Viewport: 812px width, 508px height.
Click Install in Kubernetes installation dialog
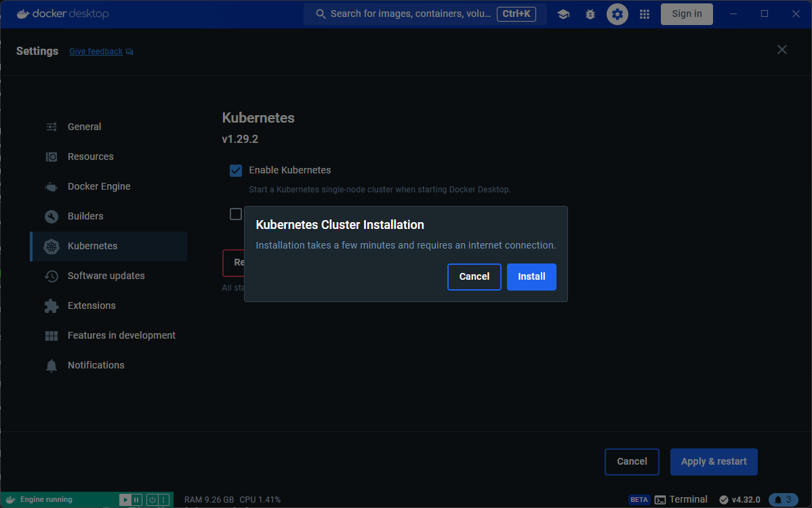click(x=531, y=277)
